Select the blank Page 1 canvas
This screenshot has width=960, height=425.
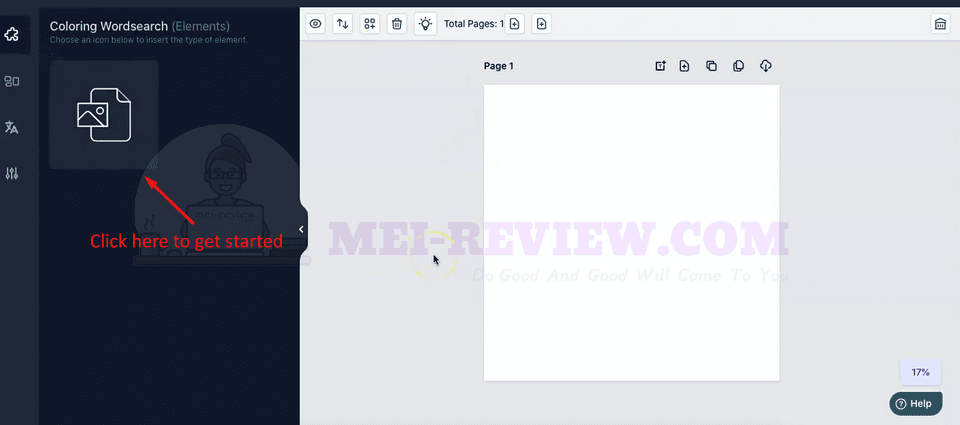click(x=631, y=233)
